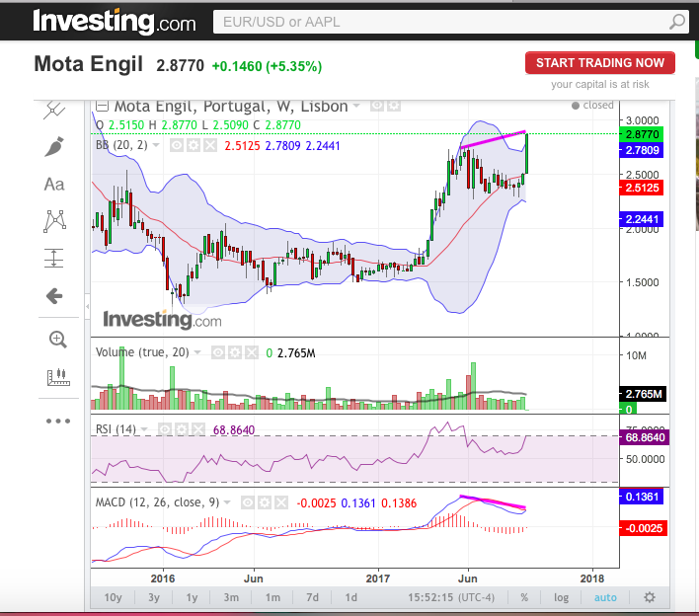The image size is (699, 616).
Task: Switch chart range to 3m
Action: click(x=231, y=597)
